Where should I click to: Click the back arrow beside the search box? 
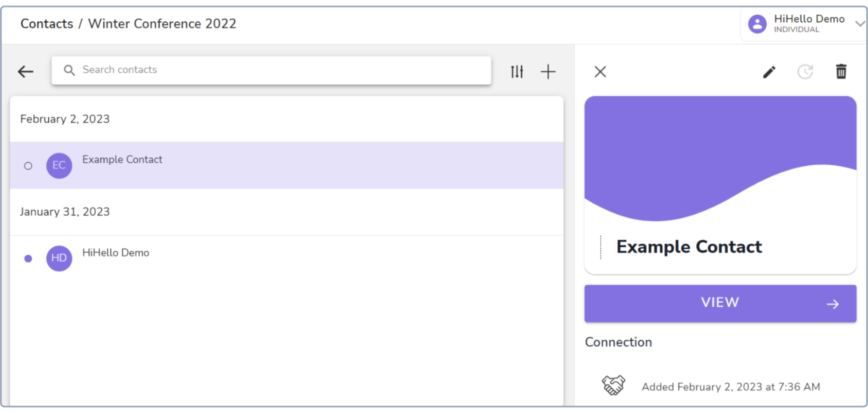point(26,72)
